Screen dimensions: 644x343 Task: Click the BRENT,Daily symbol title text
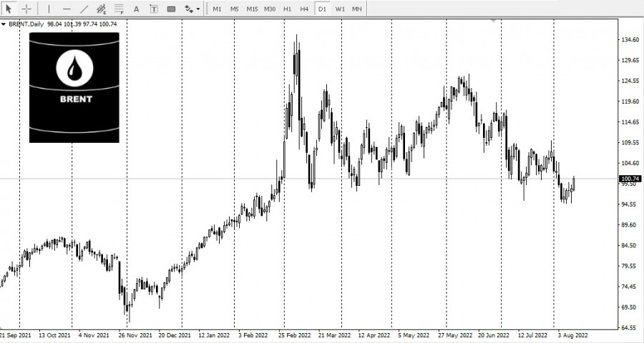point(26,24)
